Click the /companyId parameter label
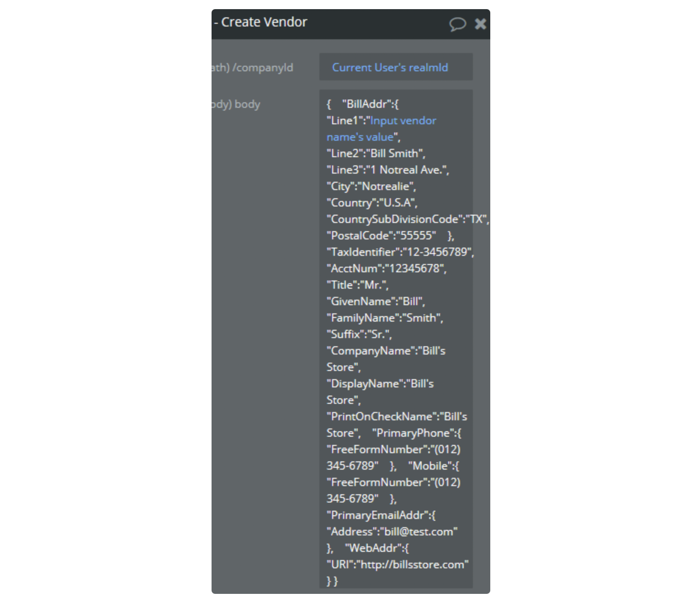The height and width of the screenshot is (603, 700). (x=262, y=68)
